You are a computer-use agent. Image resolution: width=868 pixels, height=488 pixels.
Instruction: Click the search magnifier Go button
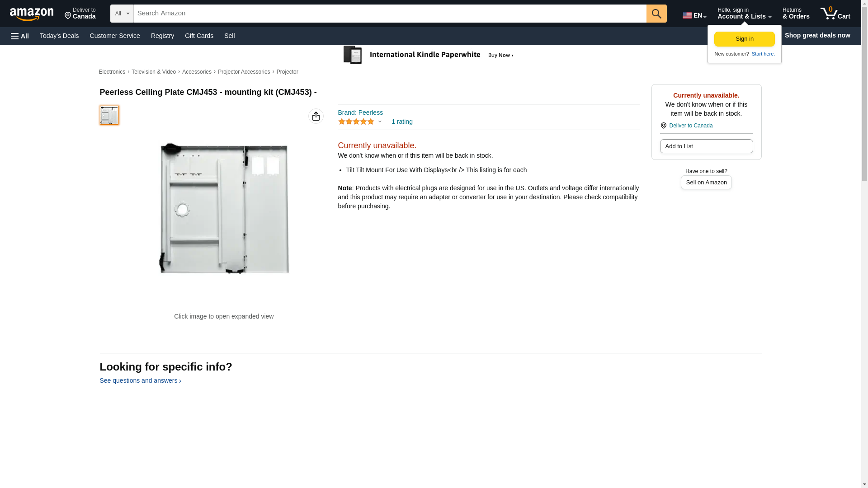(x=656, y=14)
